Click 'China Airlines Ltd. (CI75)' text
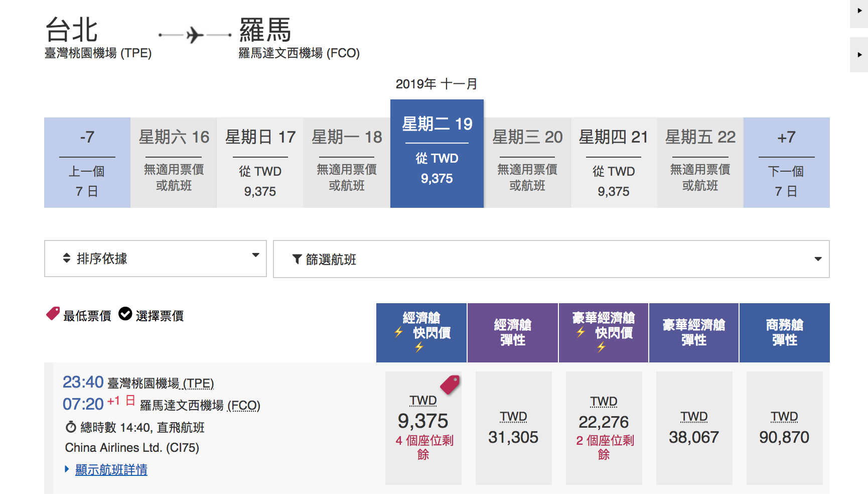868x502 pixels. coord(132,447)
